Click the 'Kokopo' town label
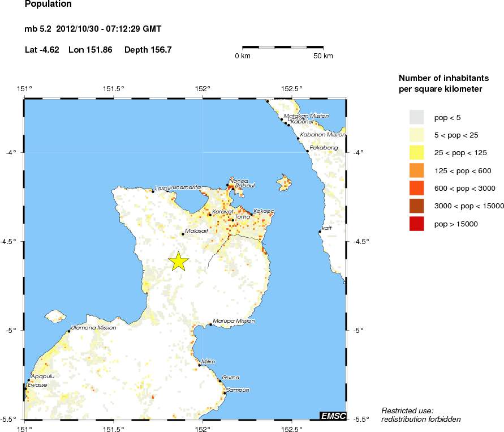The image size is (504, 432). pos(264,211)
